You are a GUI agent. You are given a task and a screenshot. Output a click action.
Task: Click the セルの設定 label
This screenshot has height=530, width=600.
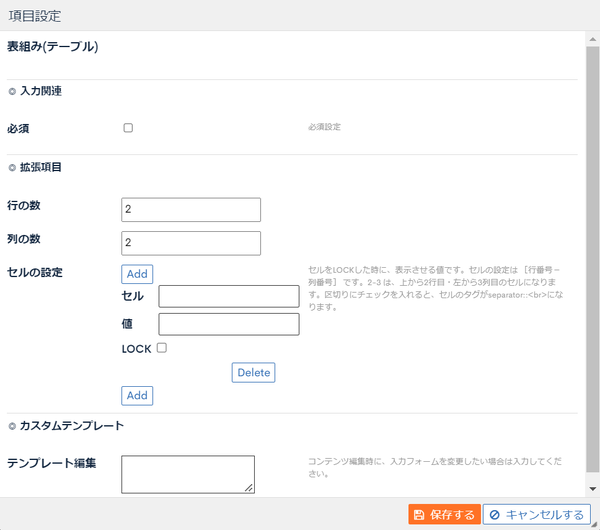coord(35,272)
